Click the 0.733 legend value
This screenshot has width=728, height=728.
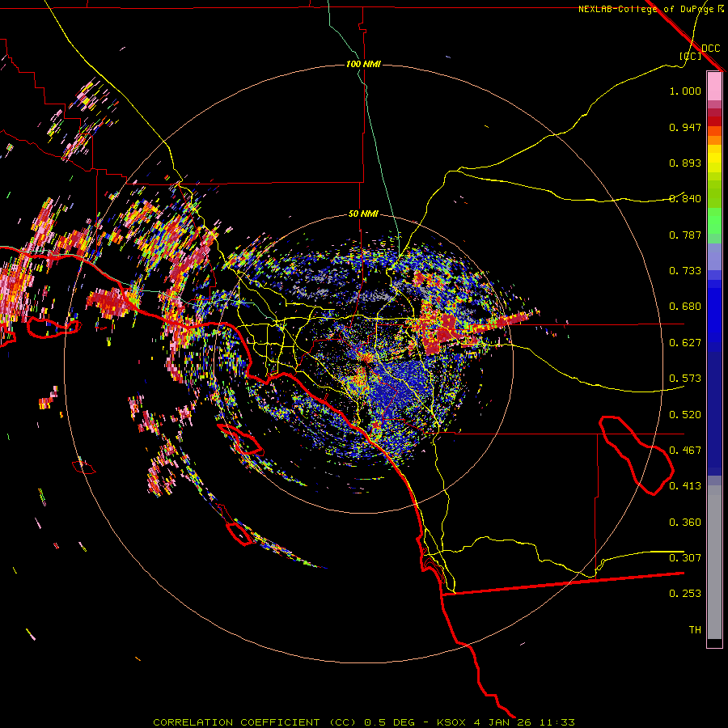click(685, 271)
